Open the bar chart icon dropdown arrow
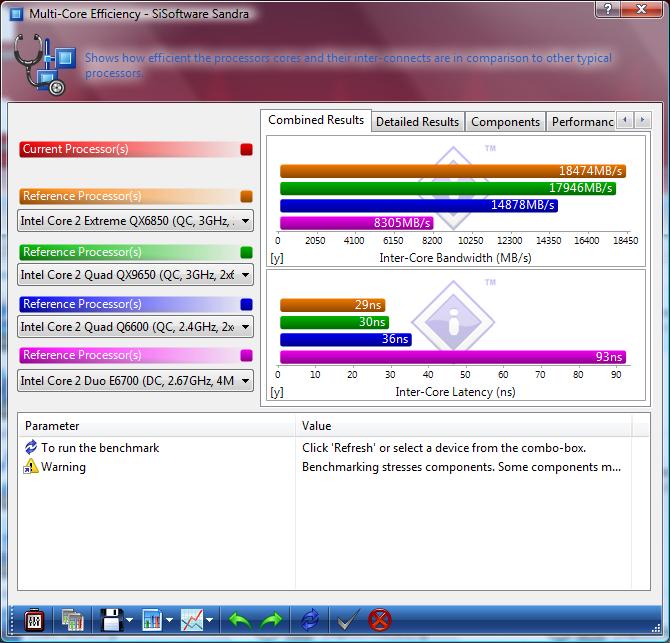 [169, 620]
